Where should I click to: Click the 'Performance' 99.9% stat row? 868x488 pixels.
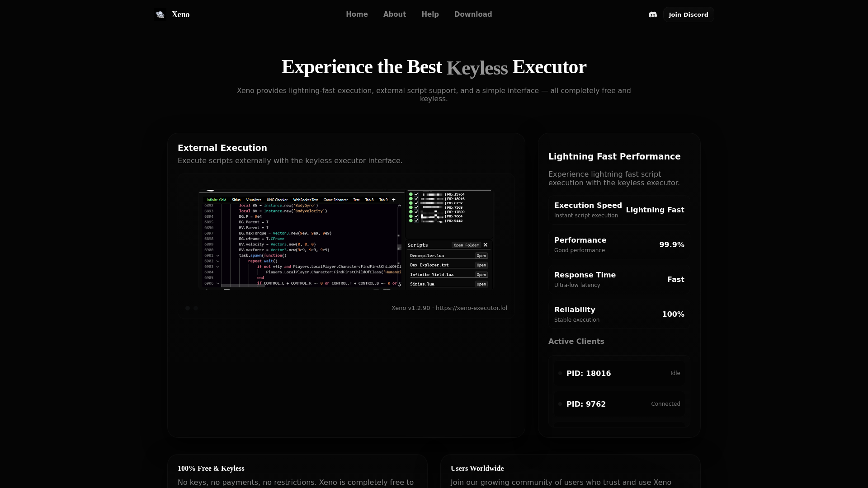coord(619,245)
